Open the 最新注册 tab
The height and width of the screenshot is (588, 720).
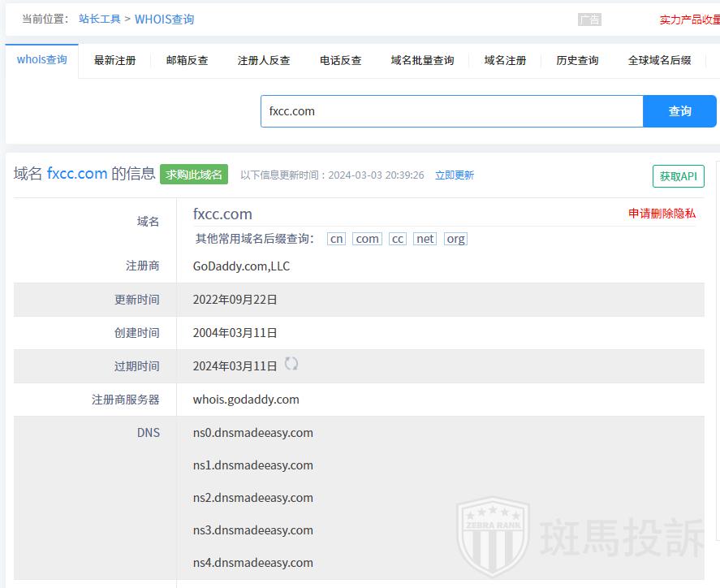(x=114, y=61)
